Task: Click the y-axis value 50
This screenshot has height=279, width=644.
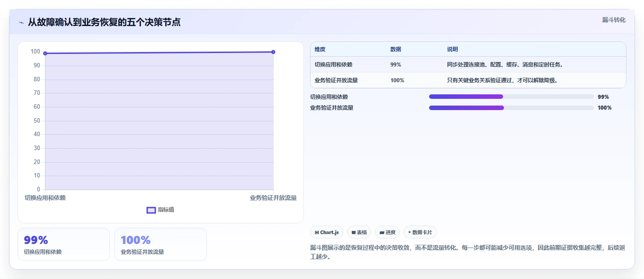Action: coord(37,121)
